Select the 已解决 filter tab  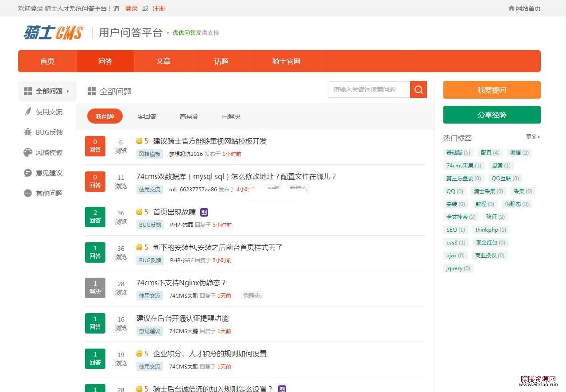click(x=231, y=116)
